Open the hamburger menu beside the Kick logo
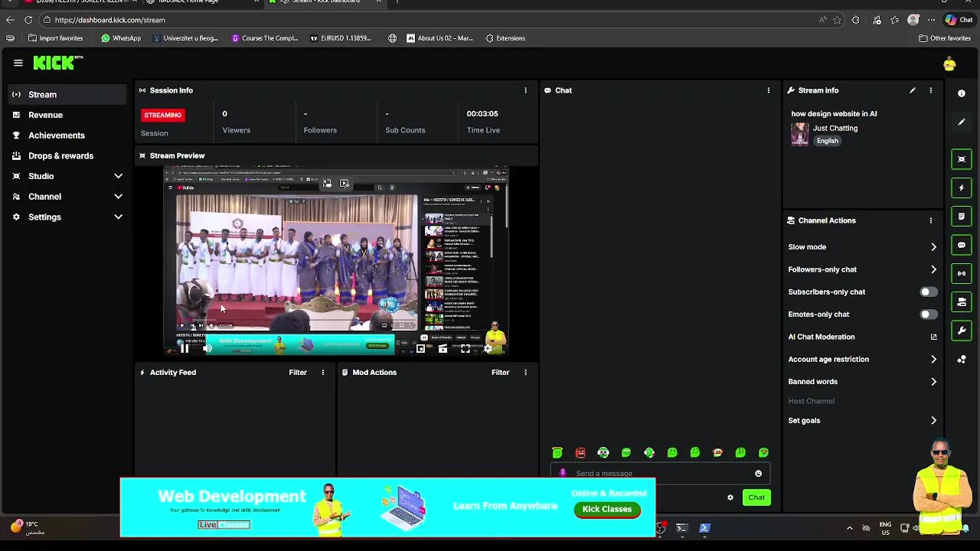 [18, 63]
